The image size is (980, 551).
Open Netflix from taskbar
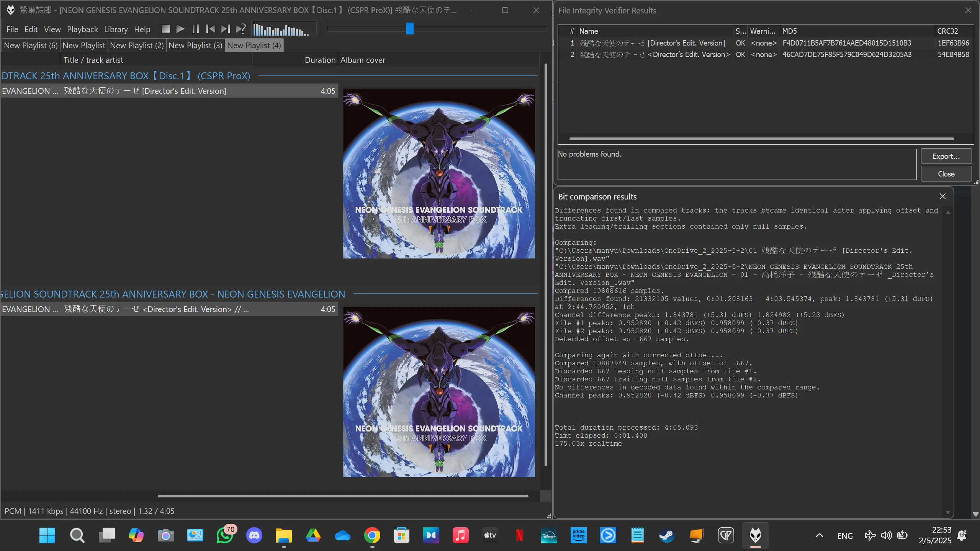click(520, 535)
